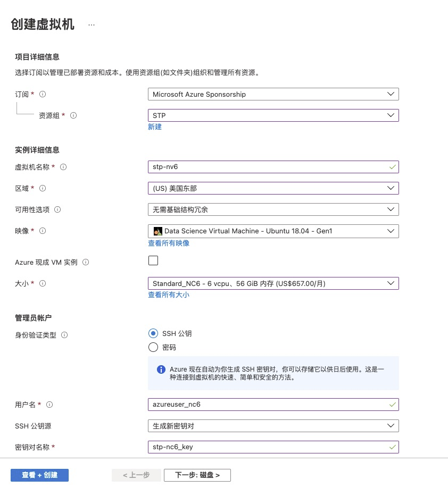Show info tooltip for 资源组

point(73,115)
